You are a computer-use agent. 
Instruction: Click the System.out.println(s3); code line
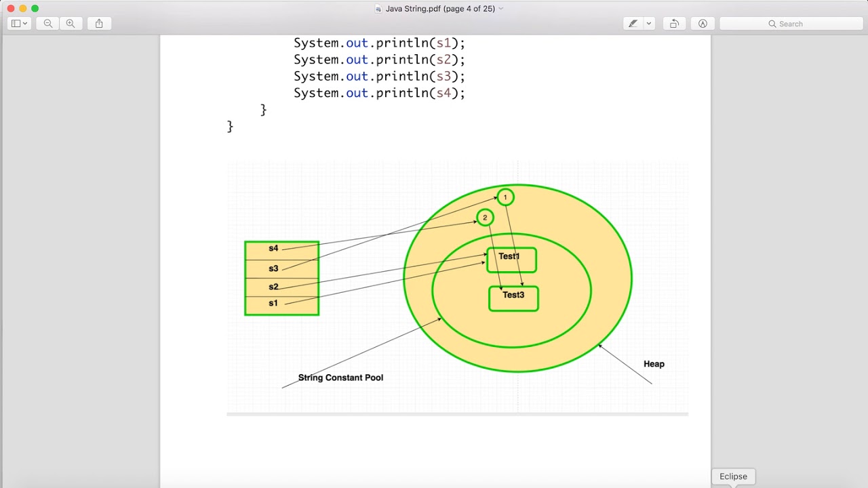[x=379, y=77]
